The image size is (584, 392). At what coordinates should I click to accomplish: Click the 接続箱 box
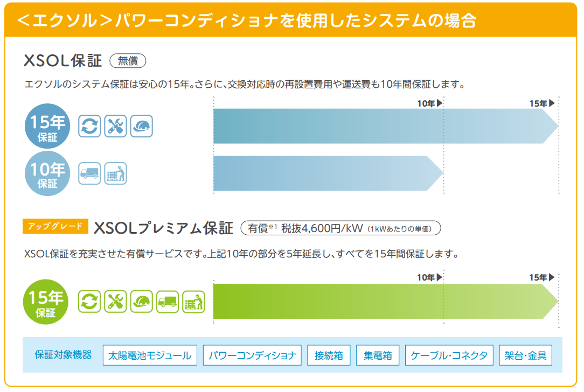329,355
